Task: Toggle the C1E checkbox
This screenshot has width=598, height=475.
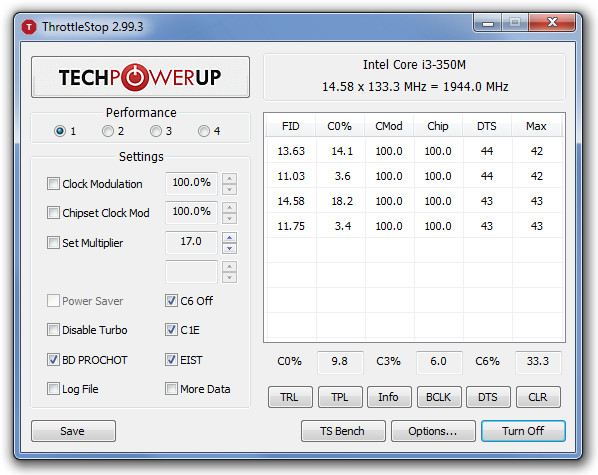Action: pos(171,330)
